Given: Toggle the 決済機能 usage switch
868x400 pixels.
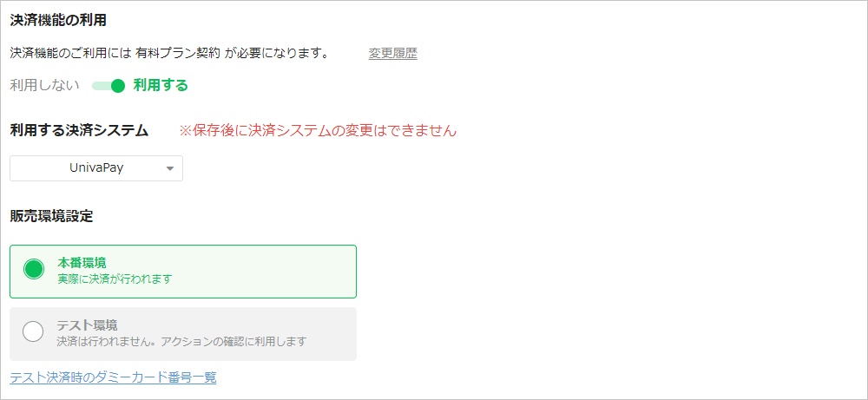Looking at the screenshot, I should pyautogui.click(x=108, y=86).
